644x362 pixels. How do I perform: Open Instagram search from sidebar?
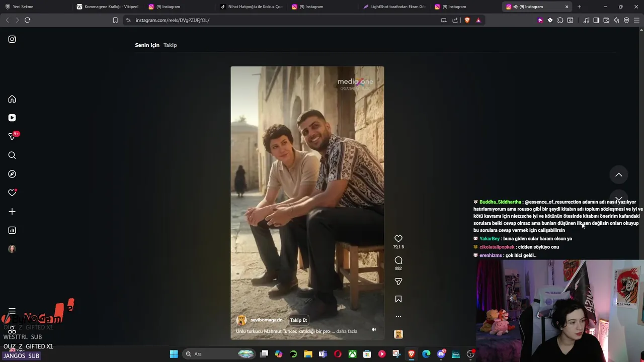pyautogui.click(x=12, y=155)
